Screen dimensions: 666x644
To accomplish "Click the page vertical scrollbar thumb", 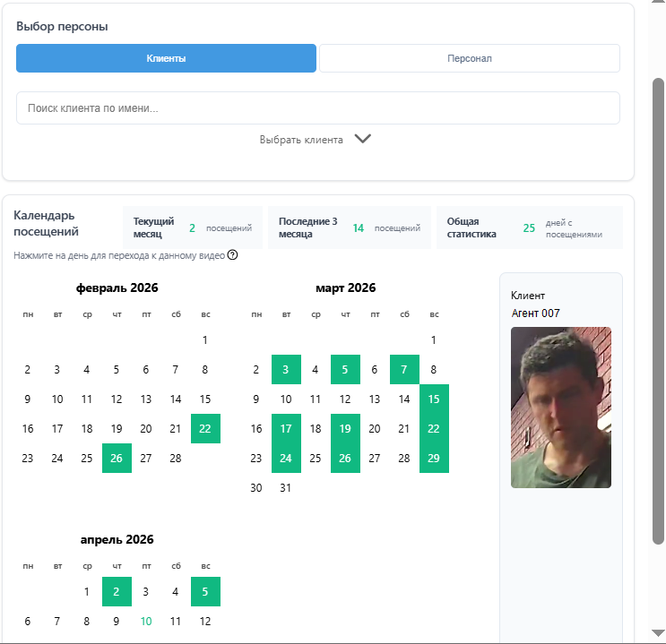I will pos(658,311).
